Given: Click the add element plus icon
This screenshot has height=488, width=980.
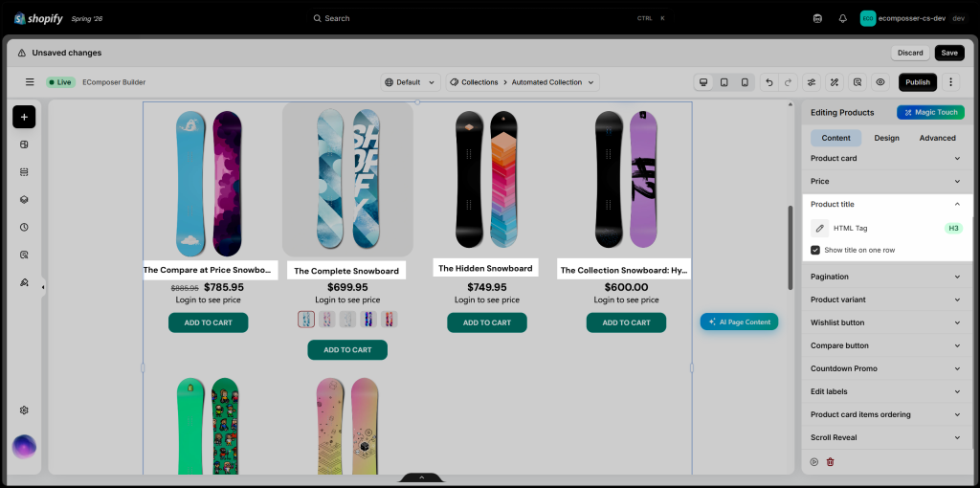Looking at the screenshot, I should [24, 117].
